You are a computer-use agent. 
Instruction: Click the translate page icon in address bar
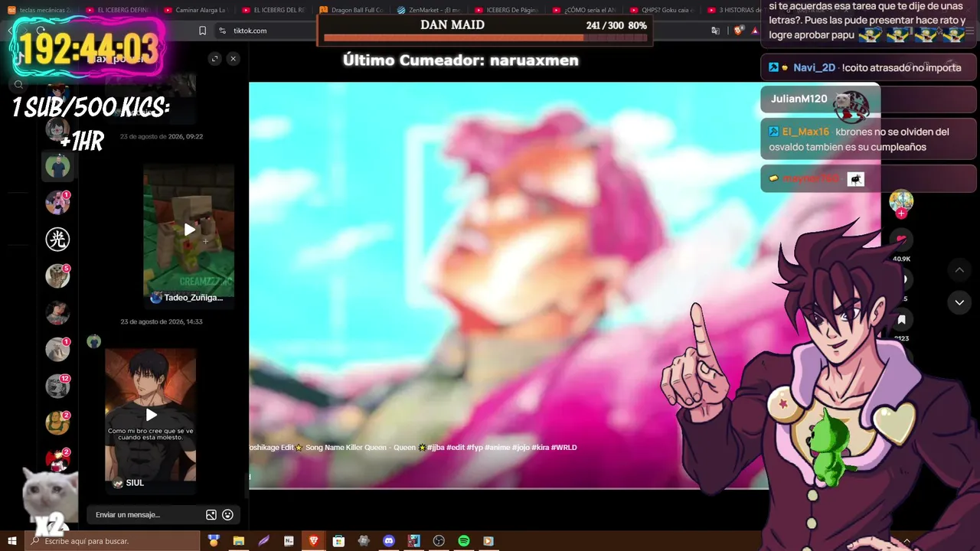pyautogui.click(x=715, y=31)
